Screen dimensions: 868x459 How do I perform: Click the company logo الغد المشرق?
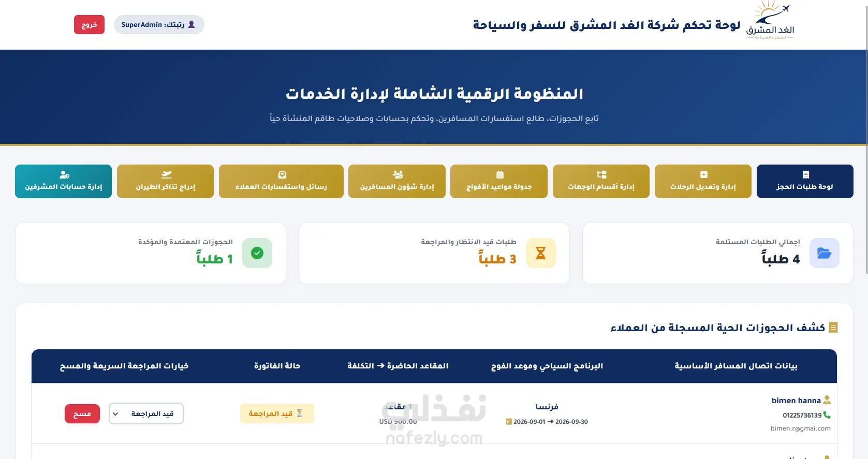[x=770, y=21]
